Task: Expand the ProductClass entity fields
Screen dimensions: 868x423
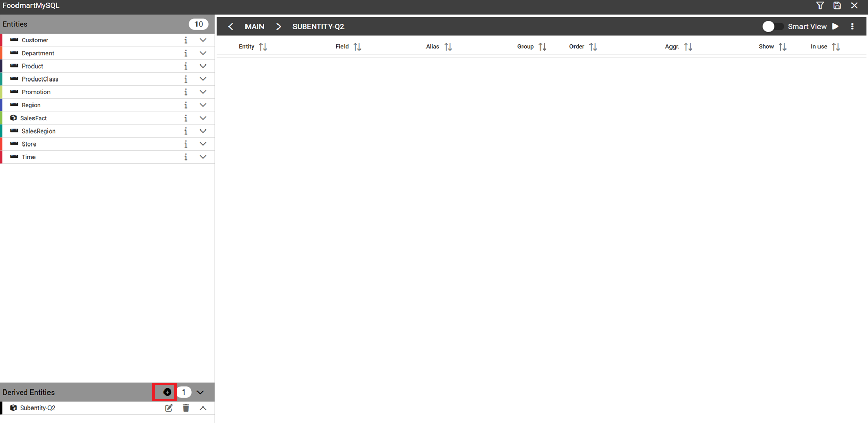Action: tap(203, 79)
